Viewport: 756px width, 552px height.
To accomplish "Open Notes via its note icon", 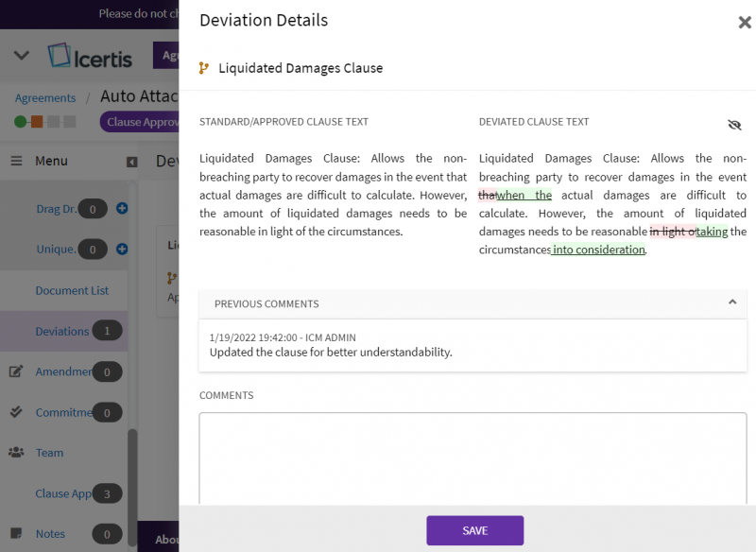I will coord(16,533).
